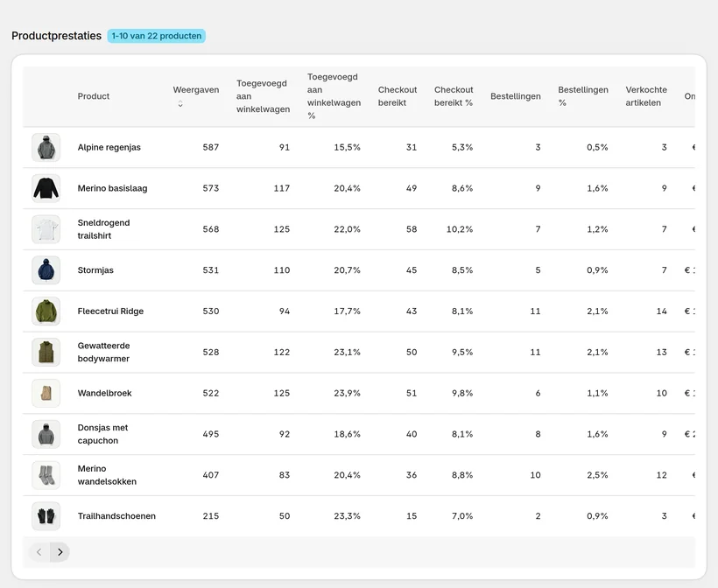The height and width of the screenshot is (588, 718).
Task: Select Stormjas checkout reached value 45
Action: tap(412, 270)
